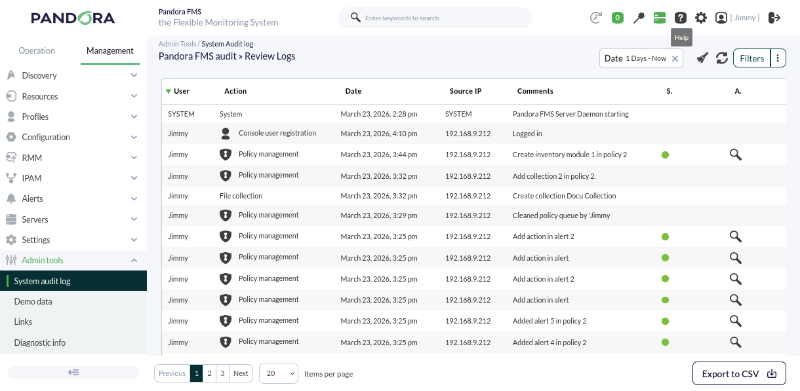Sort table by Action column
Screen dimensions: 800x391
235,91
